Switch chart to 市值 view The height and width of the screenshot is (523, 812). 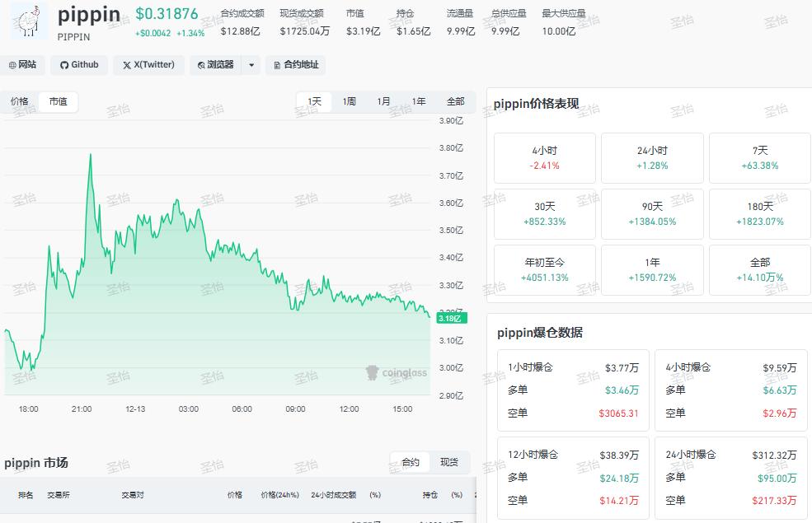[58, 102]
